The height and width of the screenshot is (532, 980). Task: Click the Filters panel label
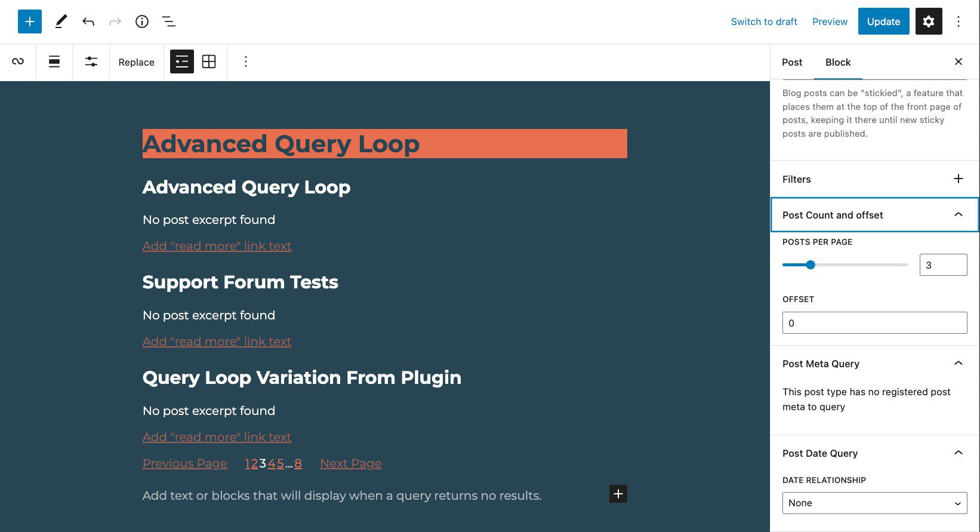[x=797, y=179]
